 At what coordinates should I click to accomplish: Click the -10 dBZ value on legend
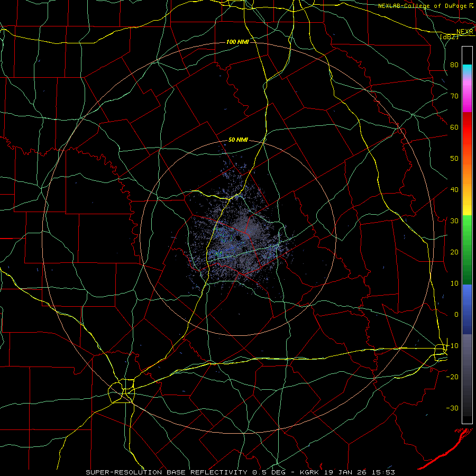(453, 346)
